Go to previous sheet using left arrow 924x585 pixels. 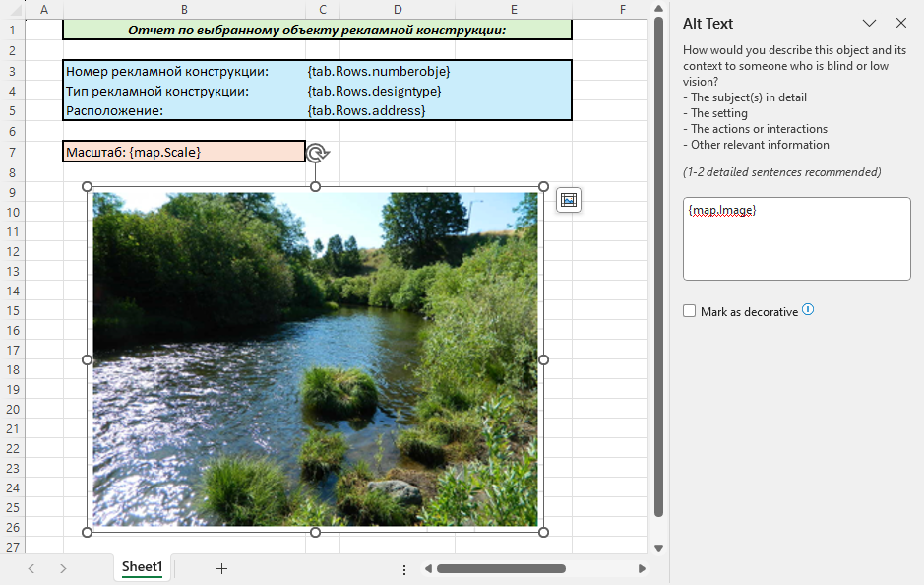31,568
